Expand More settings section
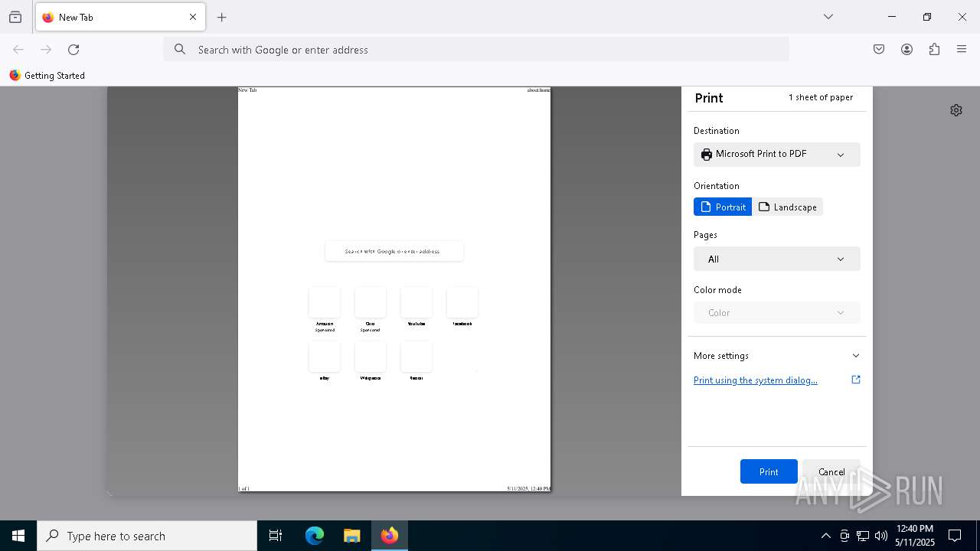Image resolution: width=980 pixels, height=551 pixels. (777, 356)
